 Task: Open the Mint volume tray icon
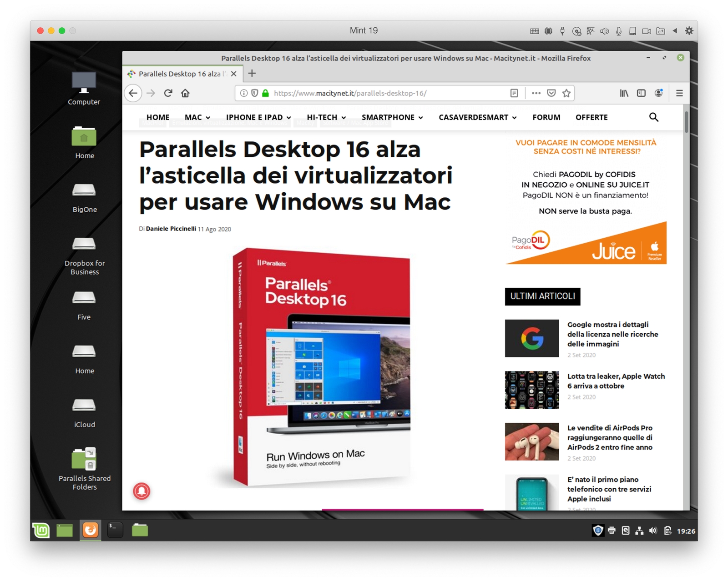653,531
